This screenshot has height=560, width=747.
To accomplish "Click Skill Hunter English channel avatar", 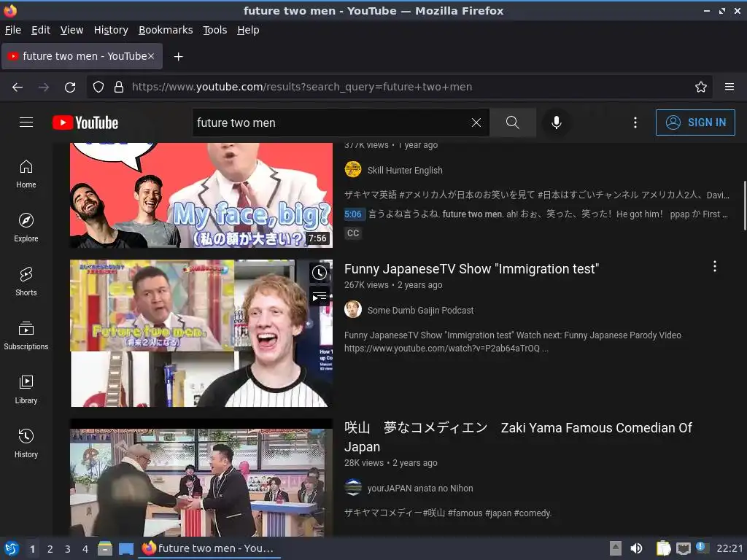I will tap(353, 169).
